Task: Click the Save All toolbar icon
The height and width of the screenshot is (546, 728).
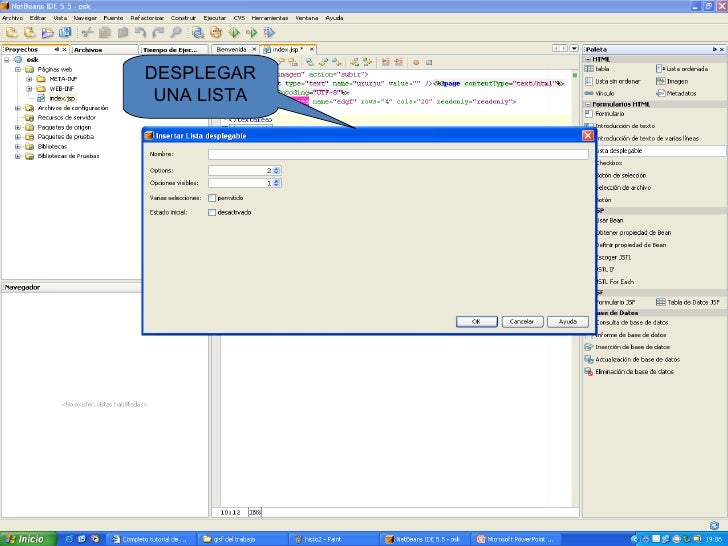Action: tap(65, 32)
